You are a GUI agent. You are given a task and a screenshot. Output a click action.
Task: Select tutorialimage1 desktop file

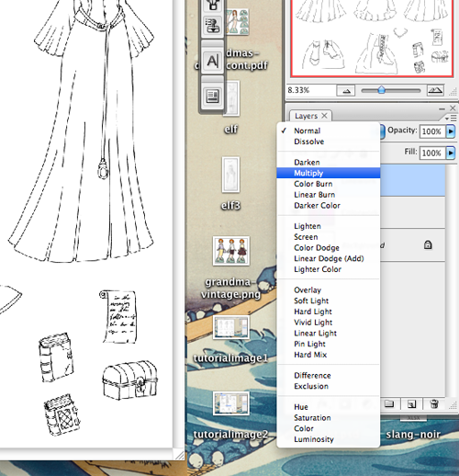(x=231, y=327)
